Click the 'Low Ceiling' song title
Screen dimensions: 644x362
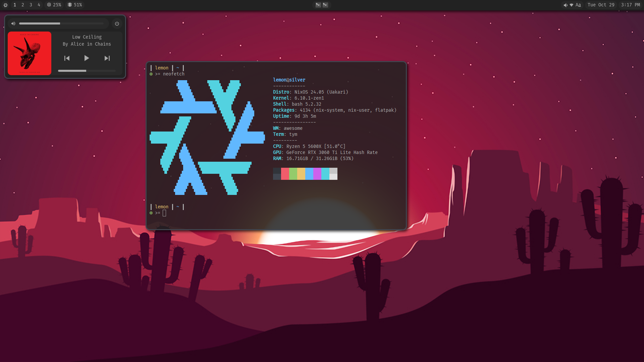tap(87, 37)
